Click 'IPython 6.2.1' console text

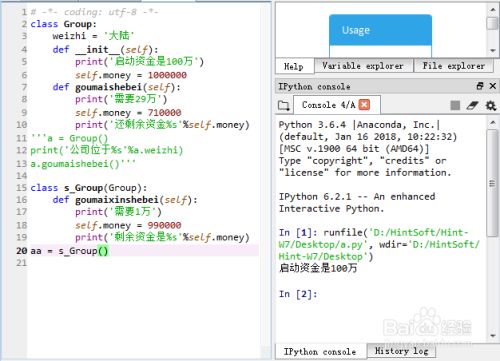315,197
